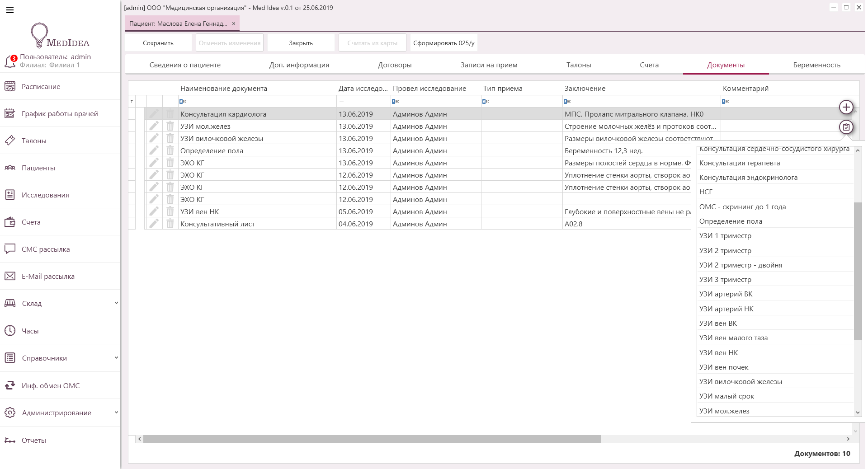Click pencil icon for Консультативный лист row
Screen dimensions: 868x469
click(x=154, y=224)
